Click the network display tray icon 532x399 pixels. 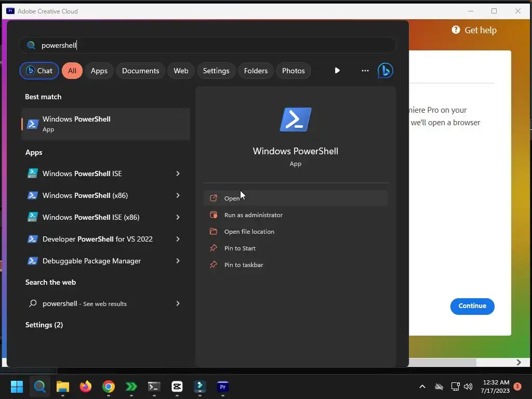(x=455, y=387)
